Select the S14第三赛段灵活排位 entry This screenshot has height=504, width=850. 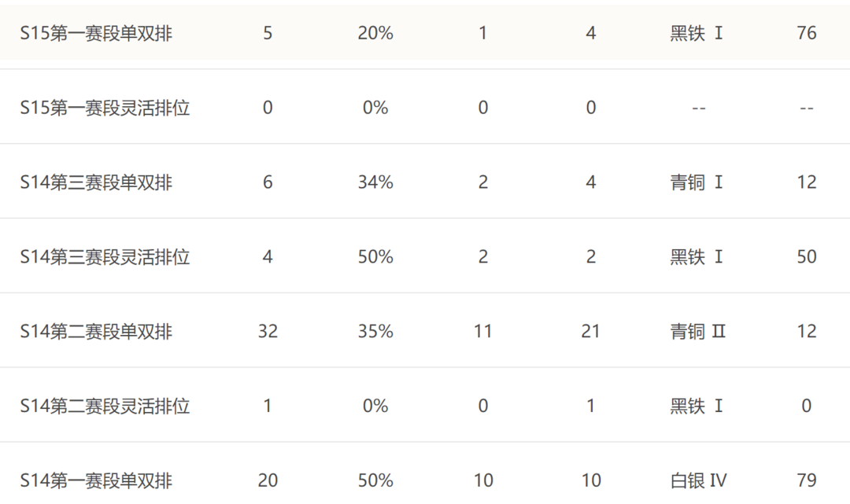coord(105,256)
